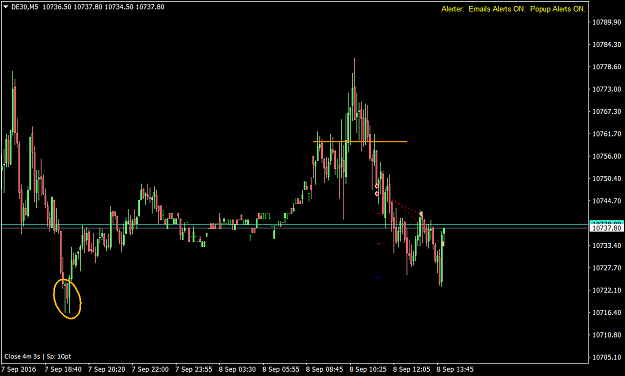Image resolution: width=625 pixels, height=376 pixels.
Task: Click the Alerter Emails Alerts ON label
Action: click(483, 9)
